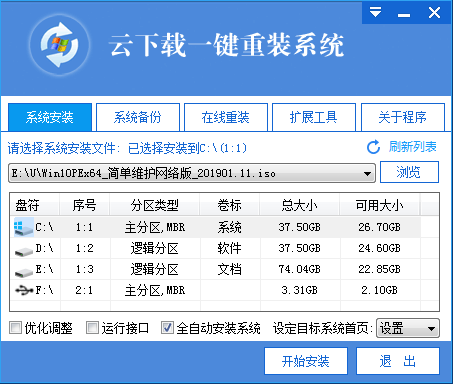This screenshot has width=453, height=384.
Task: Click the 退 出 button
Action: 398,361
